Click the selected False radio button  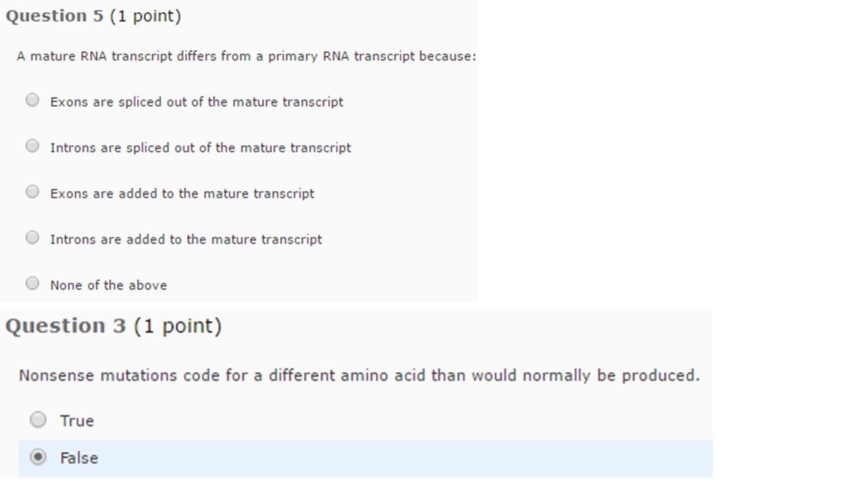(x=39, y=457)
